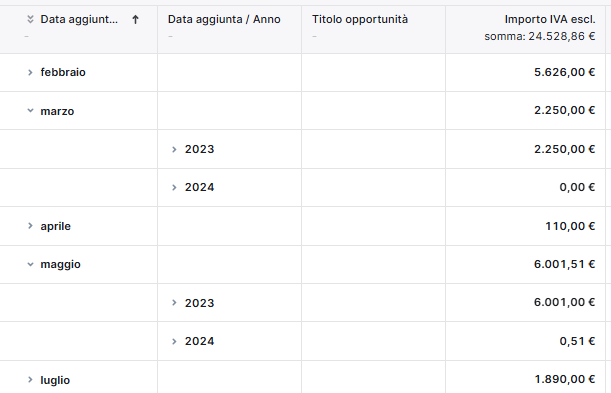
Task: Open the somma aggregation of Importo column
Action: pos(540,36)
